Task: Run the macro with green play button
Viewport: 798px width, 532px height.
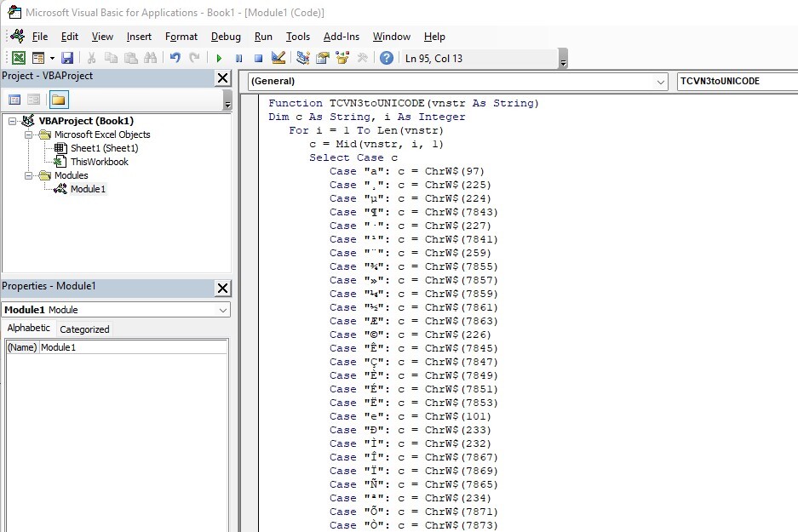Action: (x=219, y=59)
